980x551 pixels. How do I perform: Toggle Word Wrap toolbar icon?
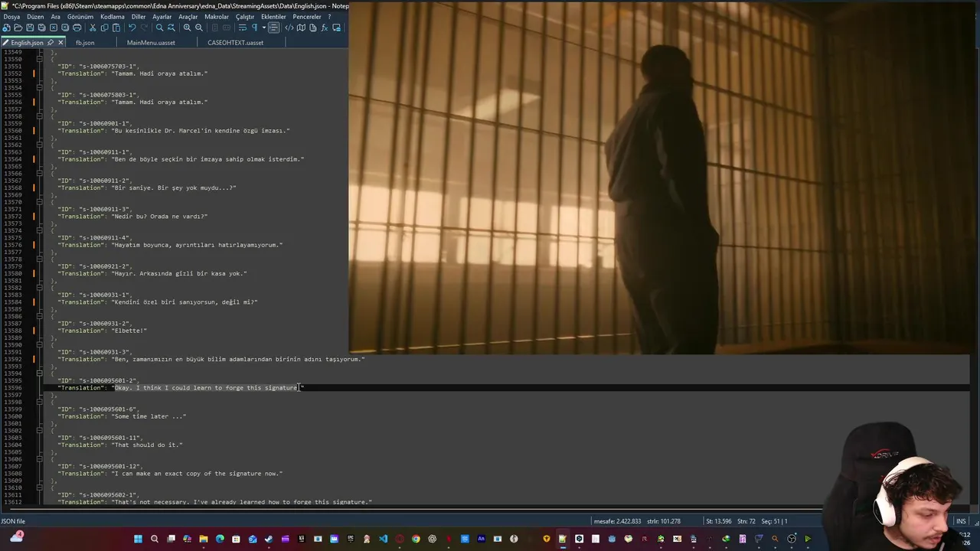point(242,28)
